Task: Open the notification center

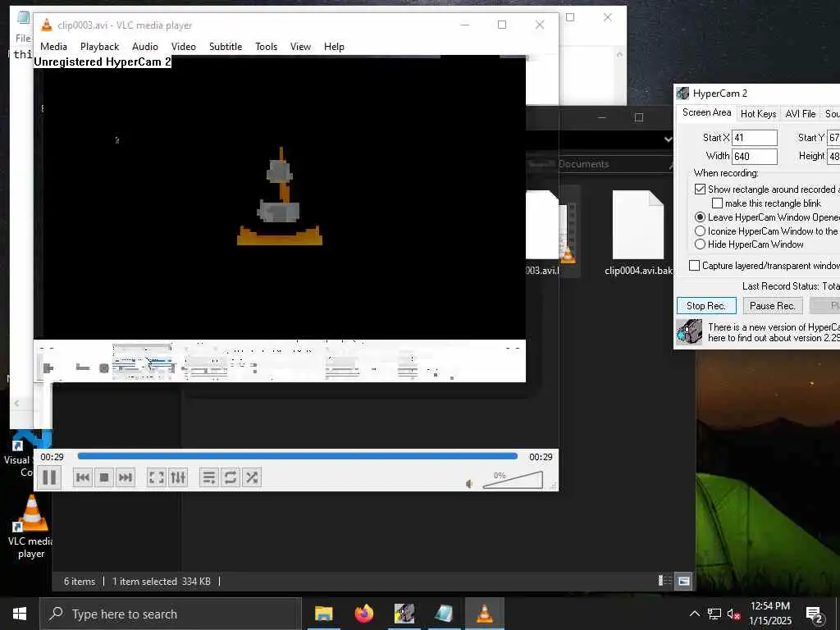Action: (815, 614)
